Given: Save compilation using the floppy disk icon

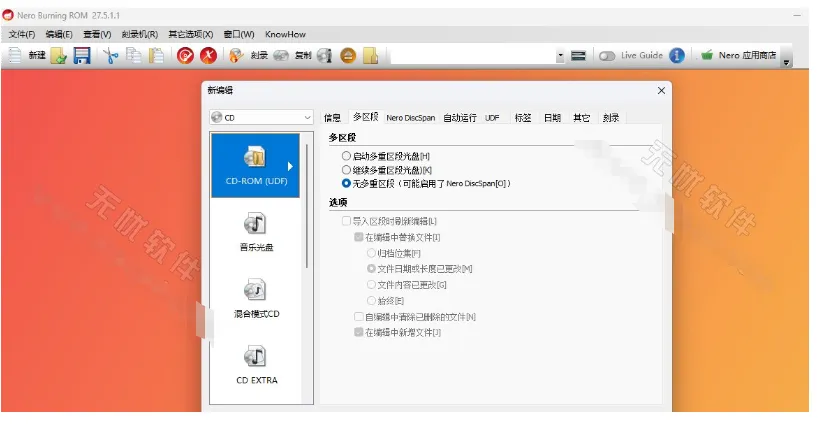Looking at the screenshot, I should point(82,55).
